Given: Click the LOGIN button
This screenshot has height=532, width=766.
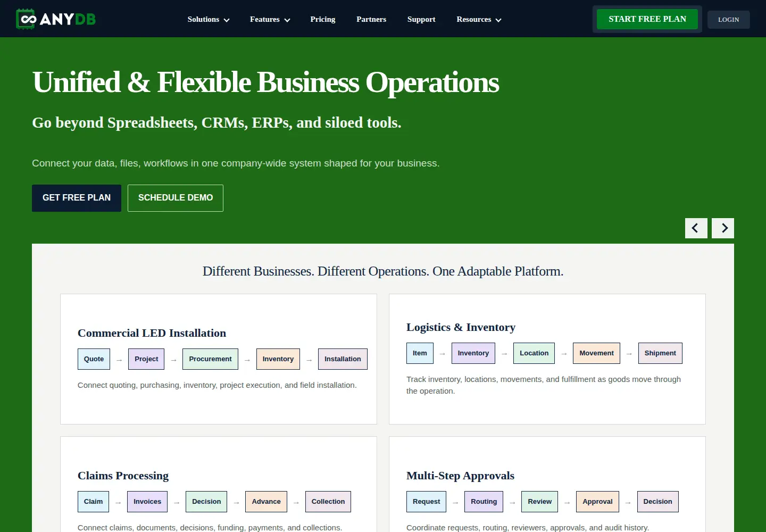Looking at the screenshot, I should (x=729, y=20).
